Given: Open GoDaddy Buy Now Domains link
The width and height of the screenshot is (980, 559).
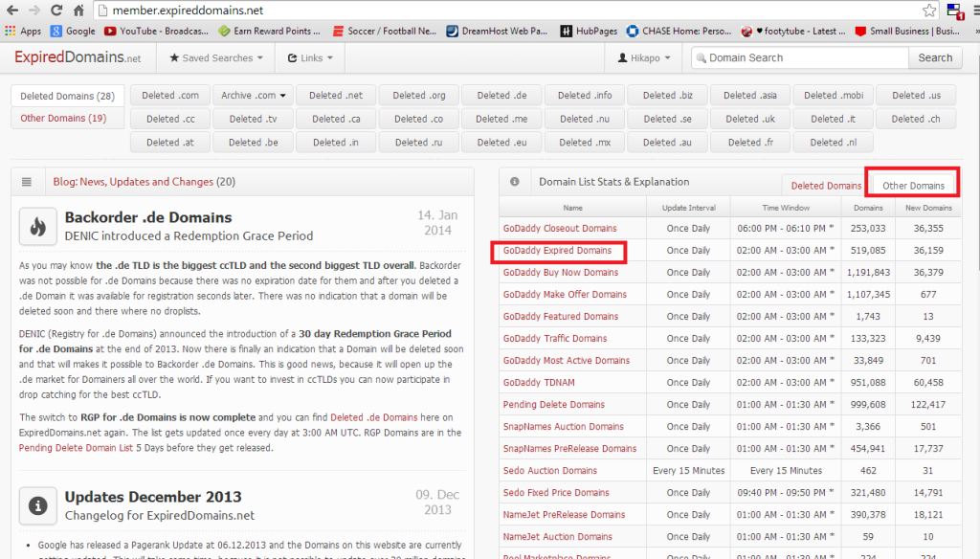Looking at the screenshot, I should pos(561,273).
